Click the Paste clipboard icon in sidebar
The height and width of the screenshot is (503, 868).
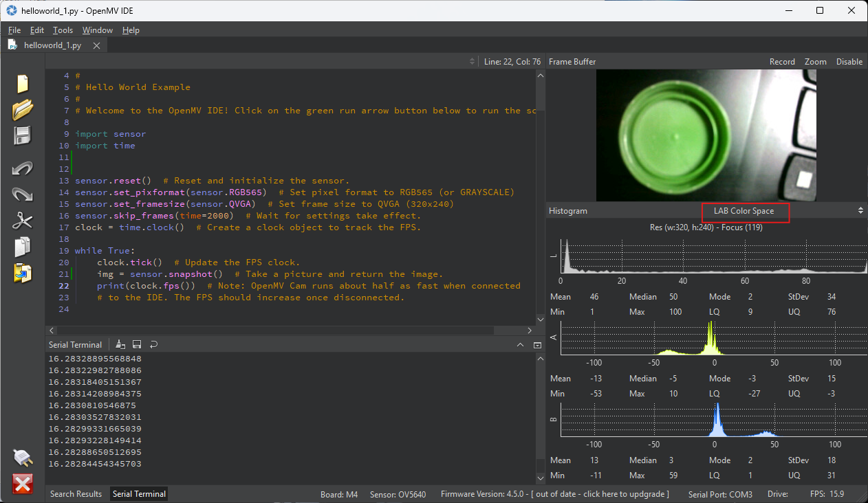pyautogui.click(x=23, y=273)
